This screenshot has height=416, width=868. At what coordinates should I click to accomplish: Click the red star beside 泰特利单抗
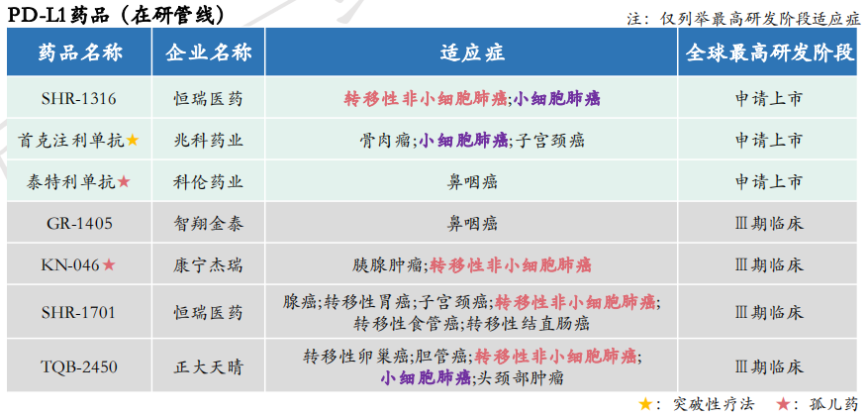(x=124, y=181)
